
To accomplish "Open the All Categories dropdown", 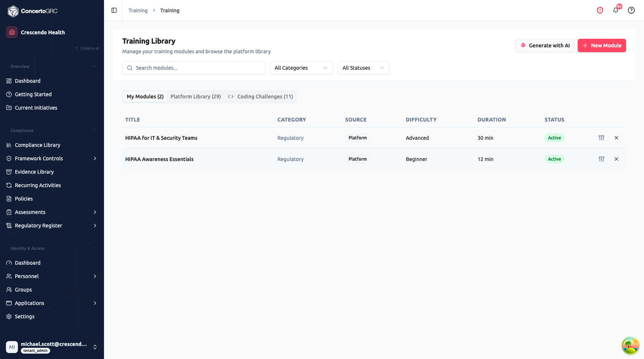I will pos(302,68).
